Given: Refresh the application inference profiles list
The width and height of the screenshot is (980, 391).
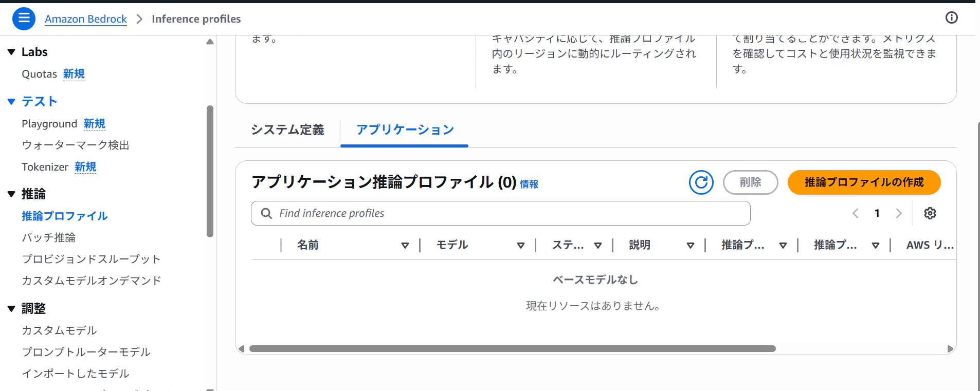Looking at the screenshot, I should [x=701, y=182].
